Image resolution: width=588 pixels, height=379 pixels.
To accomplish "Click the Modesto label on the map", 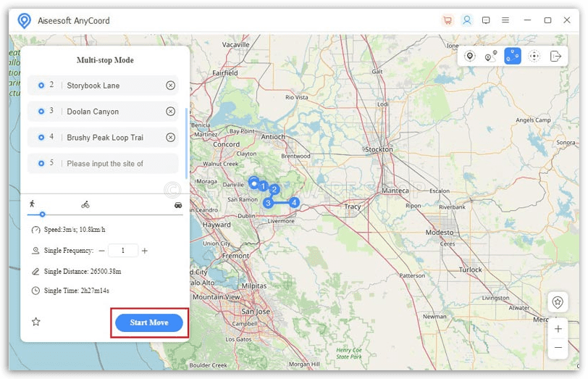I will (439, 233).
